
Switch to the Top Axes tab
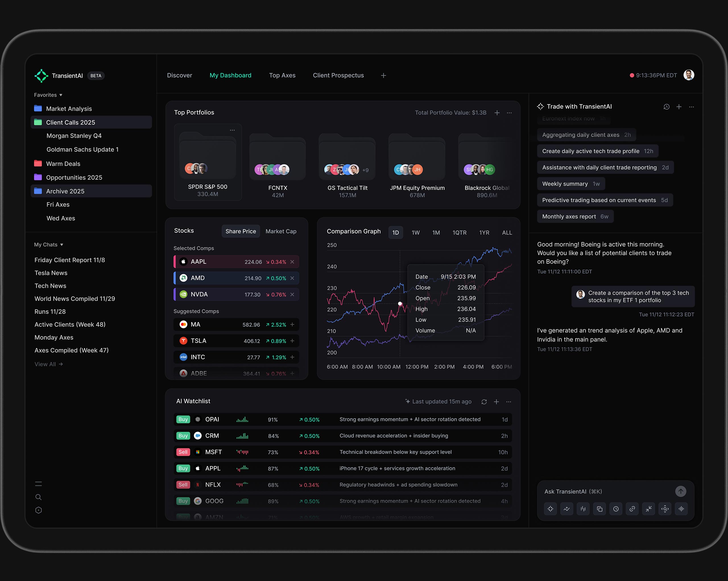pyautogui.click(x=282, y=76)
